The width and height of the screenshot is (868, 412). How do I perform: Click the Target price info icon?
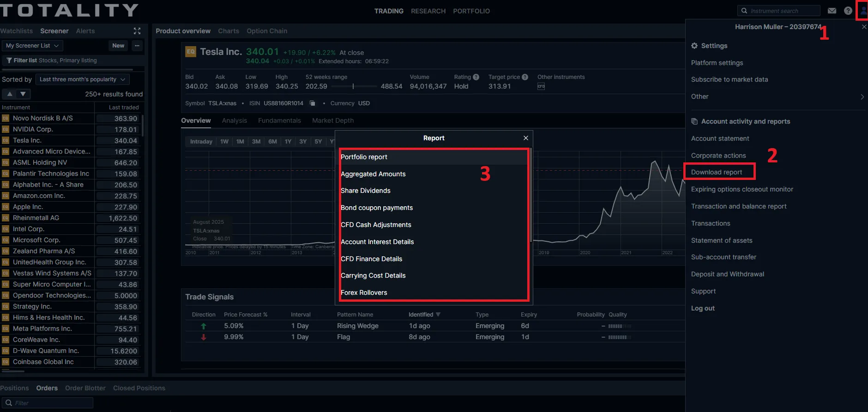[525, 77]
